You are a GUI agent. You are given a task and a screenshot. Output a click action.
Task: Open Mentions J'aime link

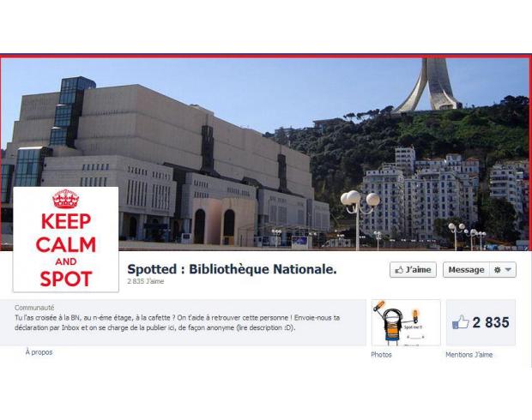click(469, 355)
